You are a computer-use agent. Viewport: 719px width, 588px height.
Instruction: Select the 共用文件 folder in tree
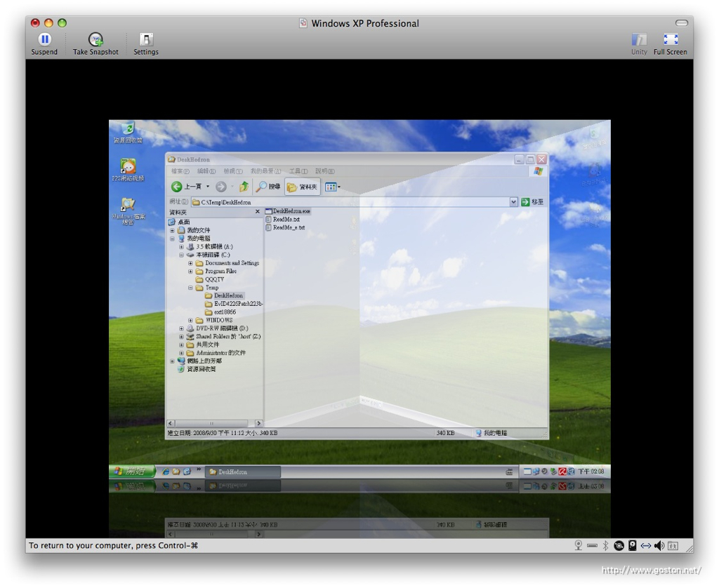coord(203,345)
